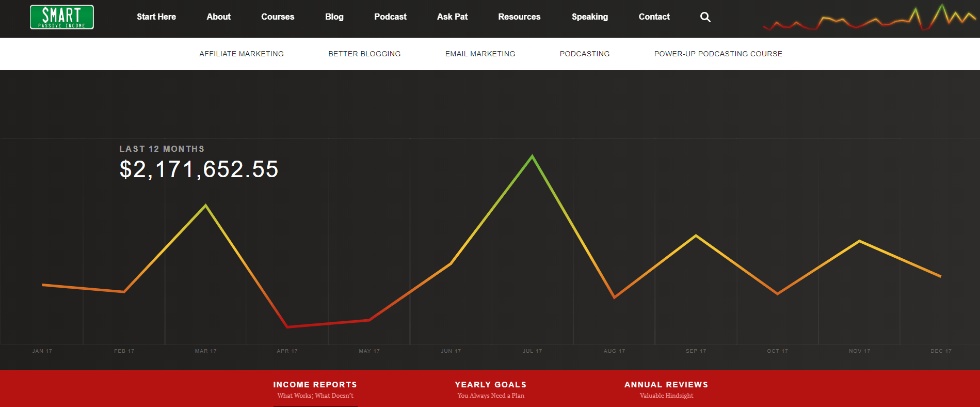Open the Contact link
Screen dimensions: 980x407
(x=654, y=17)
